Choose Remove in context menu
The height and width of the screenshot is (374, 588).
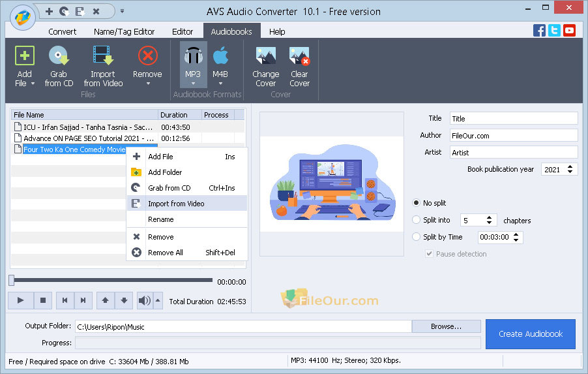[187, 237]
